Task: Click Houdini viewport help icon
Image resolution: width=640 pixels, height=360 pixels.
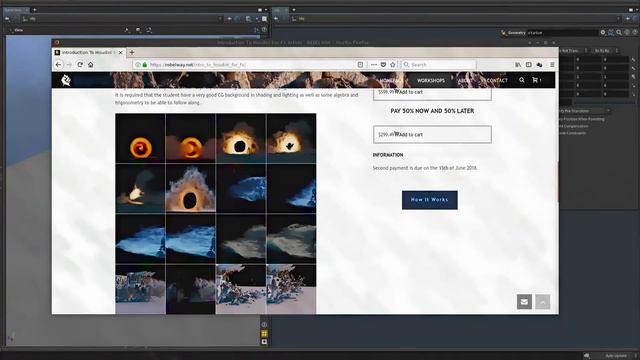Action: (x=264, y=29)
